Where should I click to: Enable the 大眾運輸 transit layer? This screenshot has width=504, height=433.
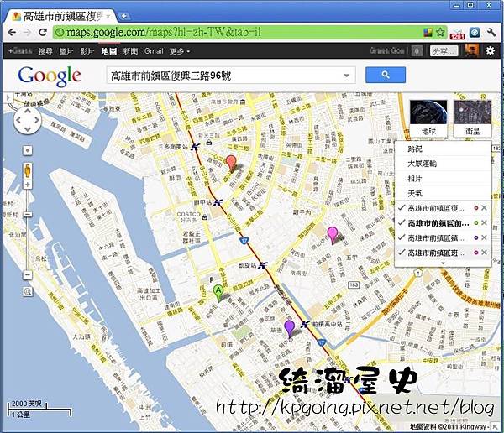pyautogui.click(x=443, y=164)
